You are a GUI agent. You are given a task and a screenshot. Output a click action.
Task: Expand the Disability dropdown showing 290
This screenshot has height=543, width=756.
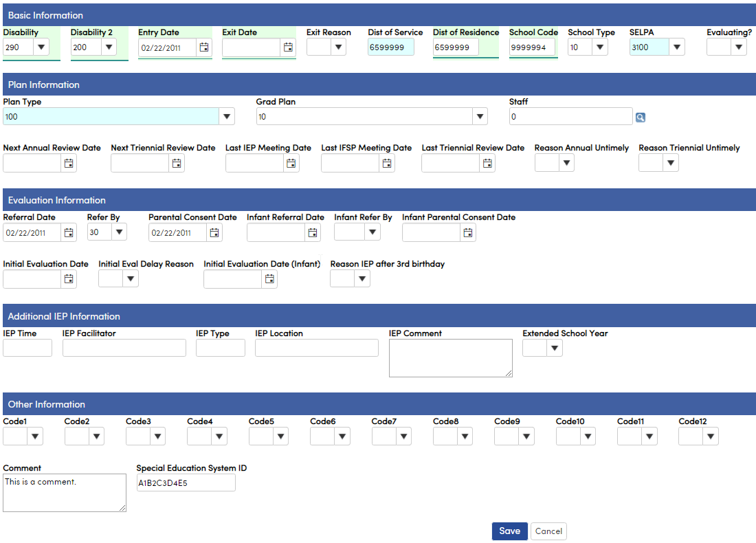(41, 47)
